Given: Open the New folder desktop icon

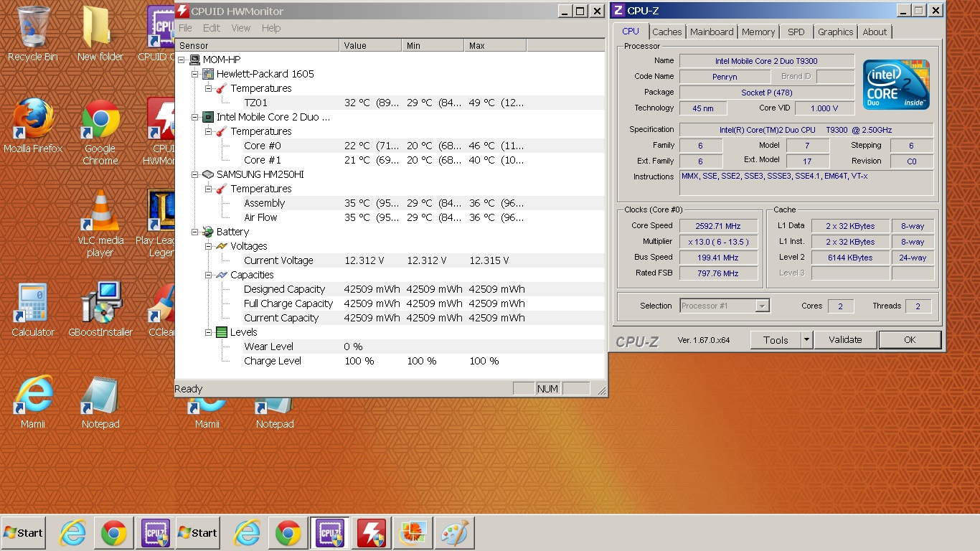Looking at the screenshot, I should [x=100, y=34].
